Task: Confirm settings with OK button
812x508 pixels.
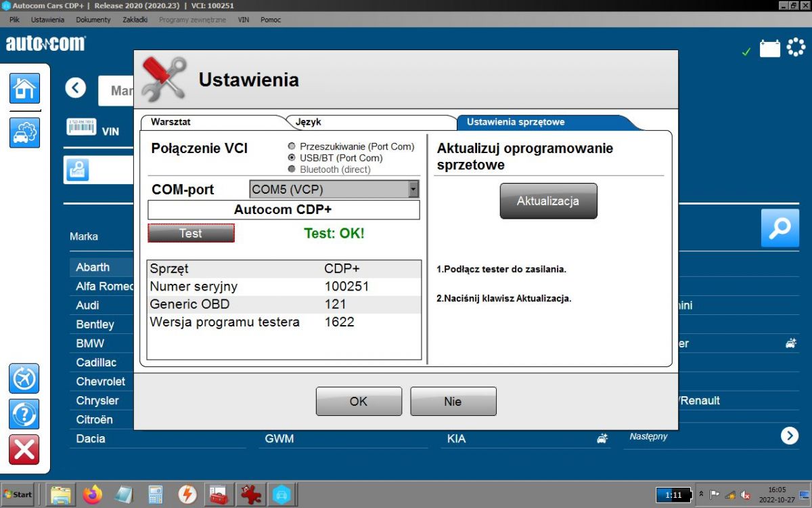Action: pos(359,402)
